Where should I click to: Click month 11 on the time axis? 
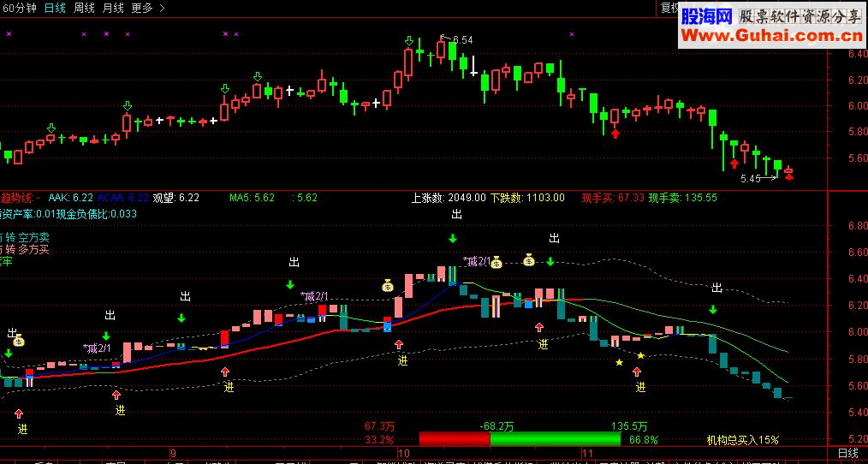[x=586, y=454]
